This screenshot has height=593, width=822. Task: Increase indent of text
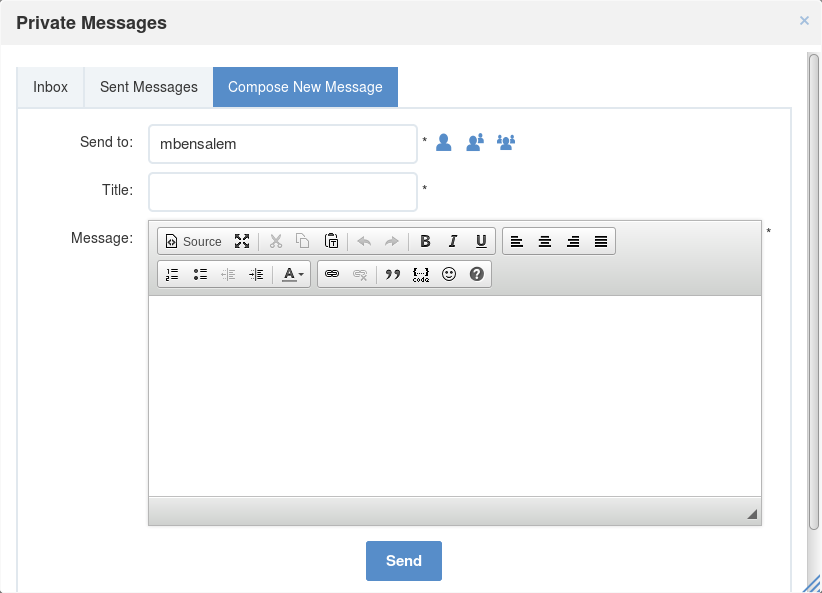pyautogui.click(x=256, y=274)
